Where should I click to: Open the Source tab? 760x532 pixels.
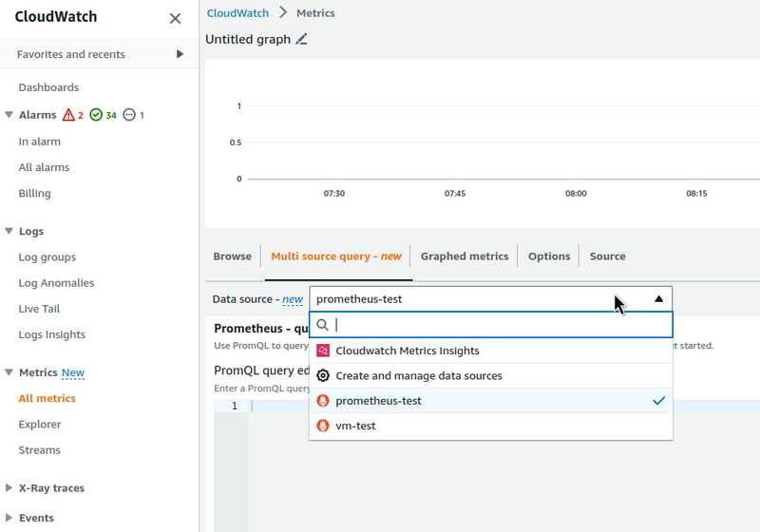pyautogui.click(x=607, y=256)
